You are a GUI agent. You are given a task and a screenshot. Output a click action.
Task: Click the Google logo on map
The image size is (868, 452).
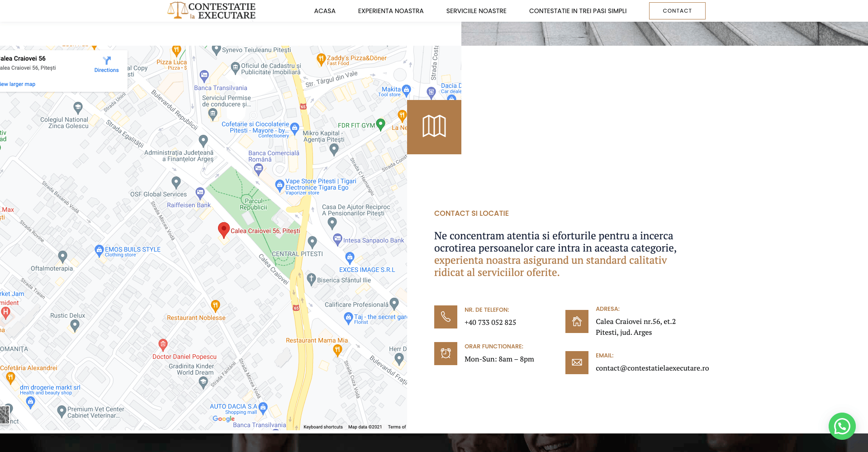pos(224,419)
